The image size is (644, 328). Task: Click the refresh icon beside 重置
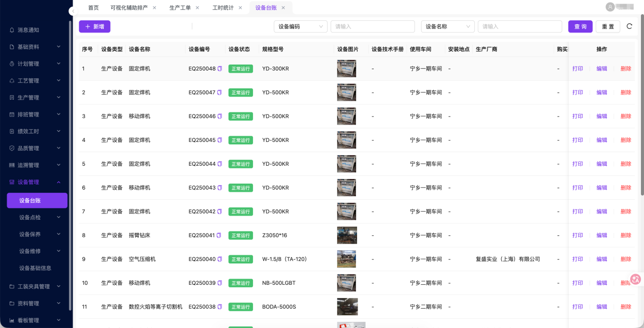coord(629,26)
